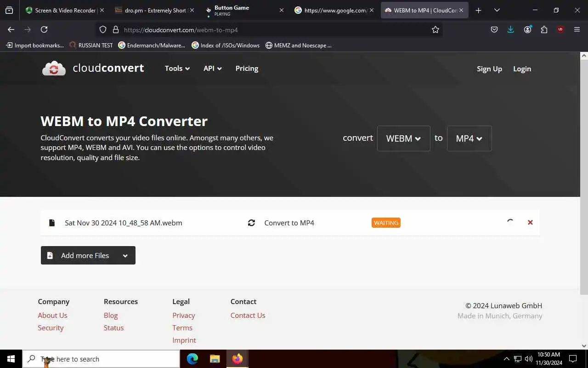Switch to Button Game tab
The height and width of the screenshot is (368, 588).
pos(239,10)
